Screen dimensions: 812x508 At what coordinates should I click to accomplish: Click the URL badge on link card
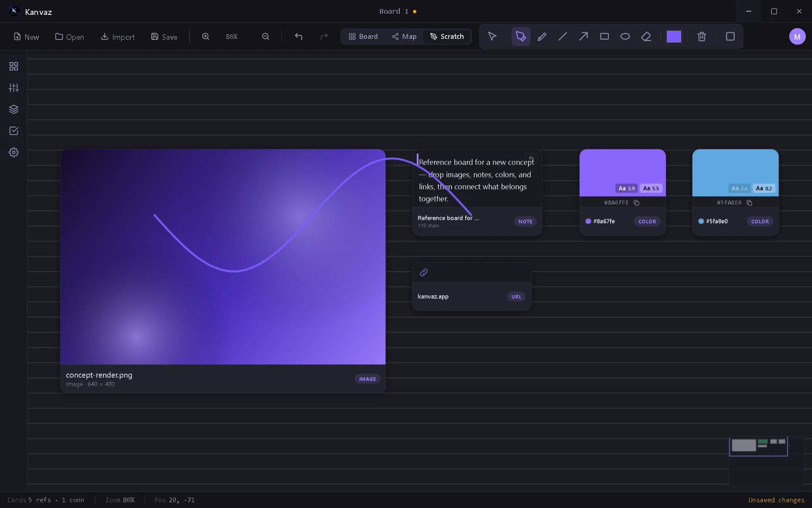[516, 297]
